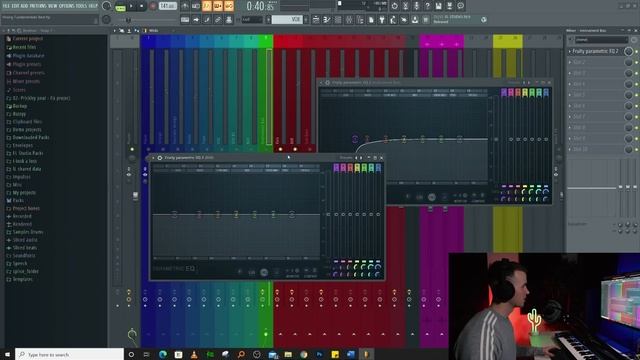Arm the red record button
The width and height of the screenshot is (640, 360).
point(153,6)
